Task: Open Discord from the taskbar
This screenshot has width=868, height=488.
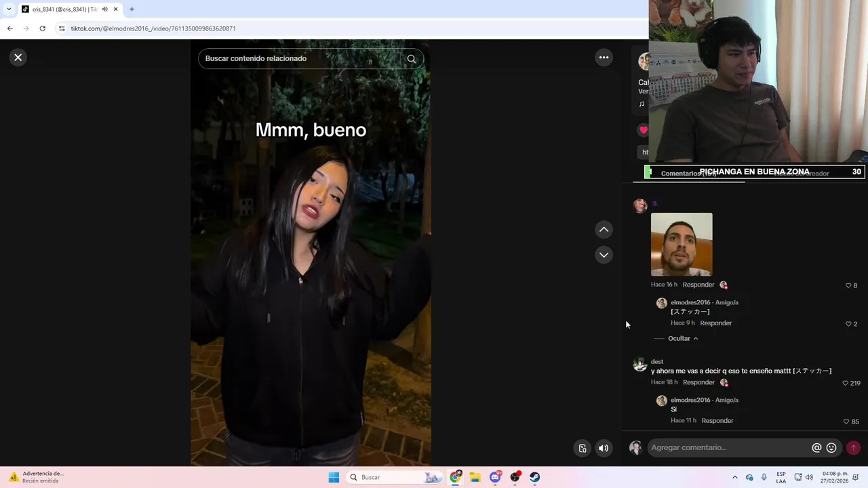Action: pos(495,477)
